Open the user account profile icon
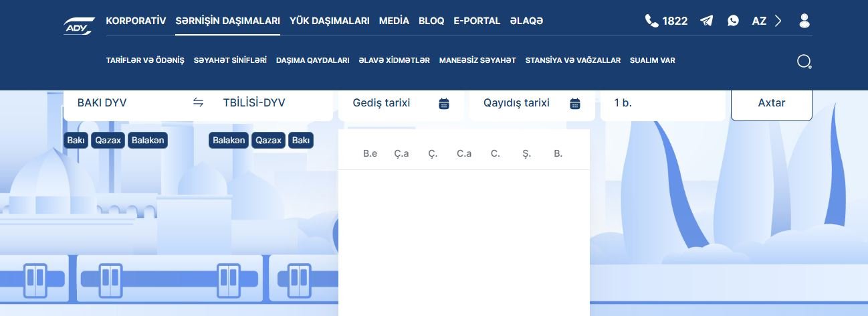This screenshot has height=316, width=868. pos(804,21)
